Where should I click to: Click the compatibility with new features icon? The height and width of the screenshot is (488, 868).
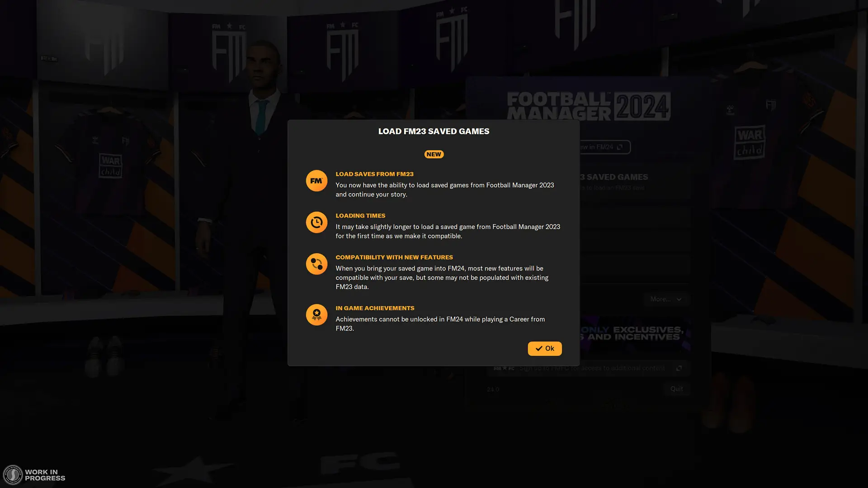coord(316,264)
